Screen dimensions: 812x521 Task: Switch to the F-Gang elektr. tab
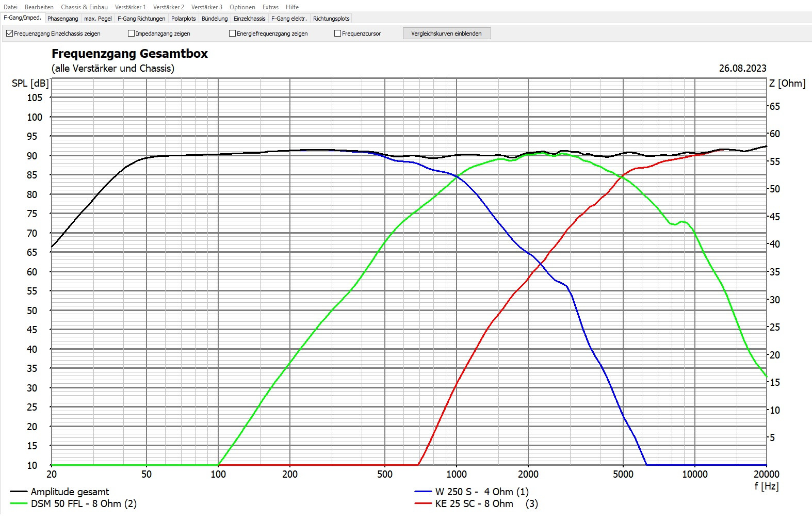pos(289,19)
